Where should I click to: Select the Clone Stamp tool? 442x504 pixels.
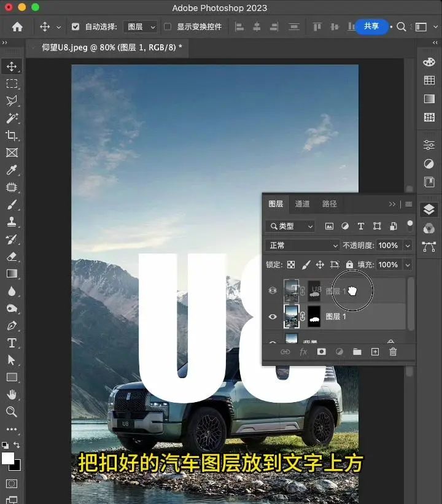click(x=12, y=222)
